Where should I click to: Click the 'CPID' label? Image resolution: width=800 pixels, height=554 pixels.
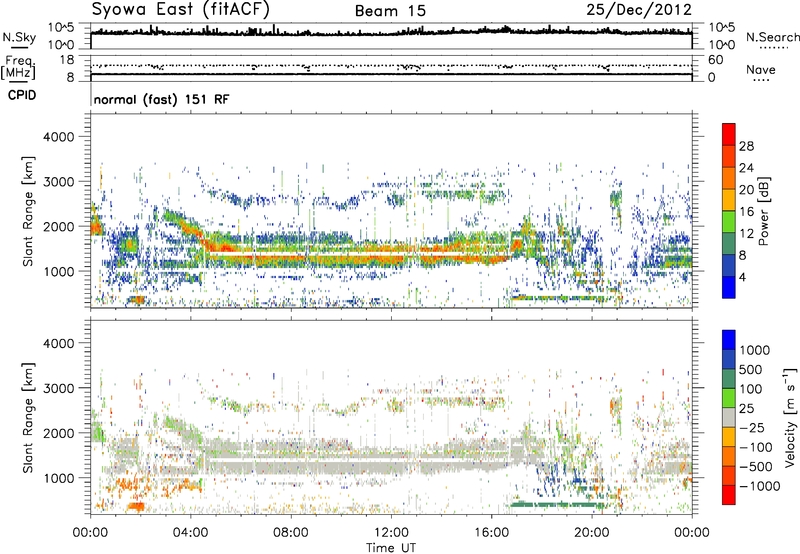[x=22, y=95]
